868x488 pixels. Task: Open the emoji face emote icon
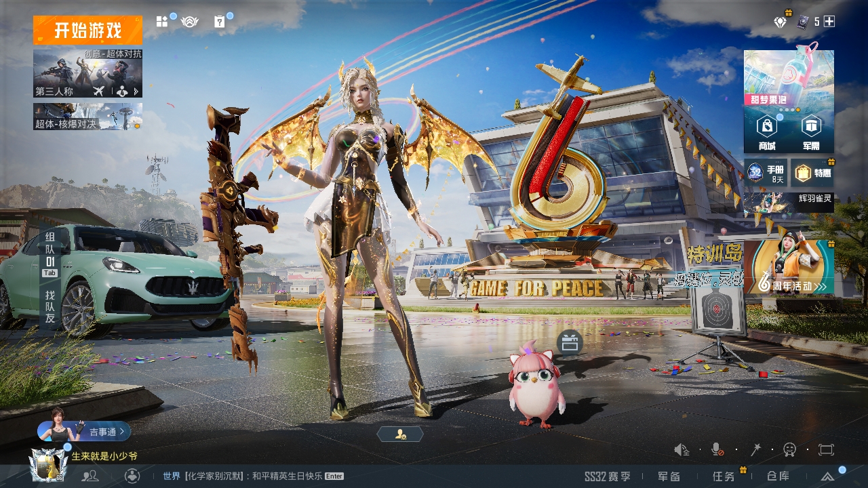(x=789, y=449)
